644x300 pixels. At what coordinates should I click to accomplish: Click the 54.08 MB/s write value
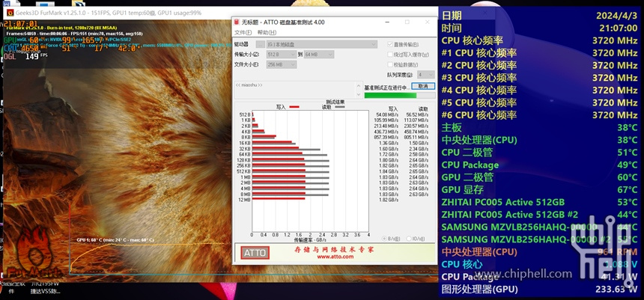coord(387,114)
